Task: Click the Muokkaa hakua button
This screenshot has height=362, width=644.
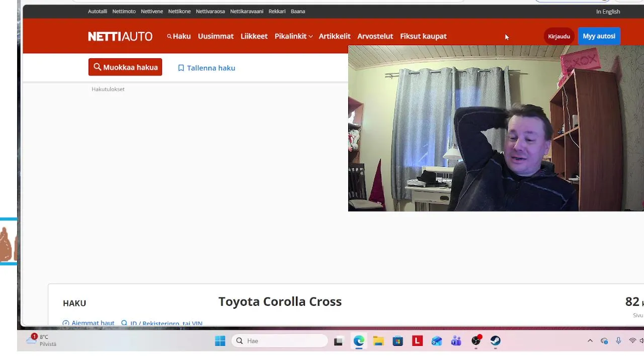Action: [x=125, y=67]
